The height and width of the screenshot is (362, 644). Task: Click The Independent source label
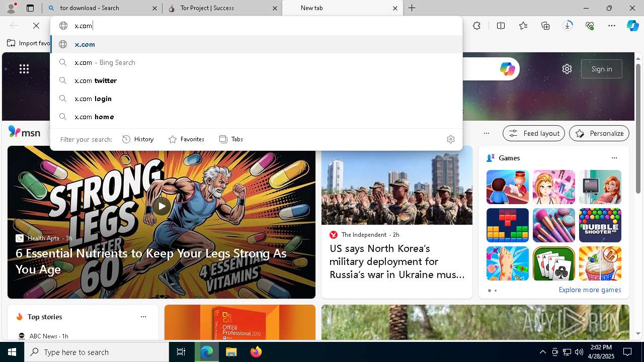(364, 235)
